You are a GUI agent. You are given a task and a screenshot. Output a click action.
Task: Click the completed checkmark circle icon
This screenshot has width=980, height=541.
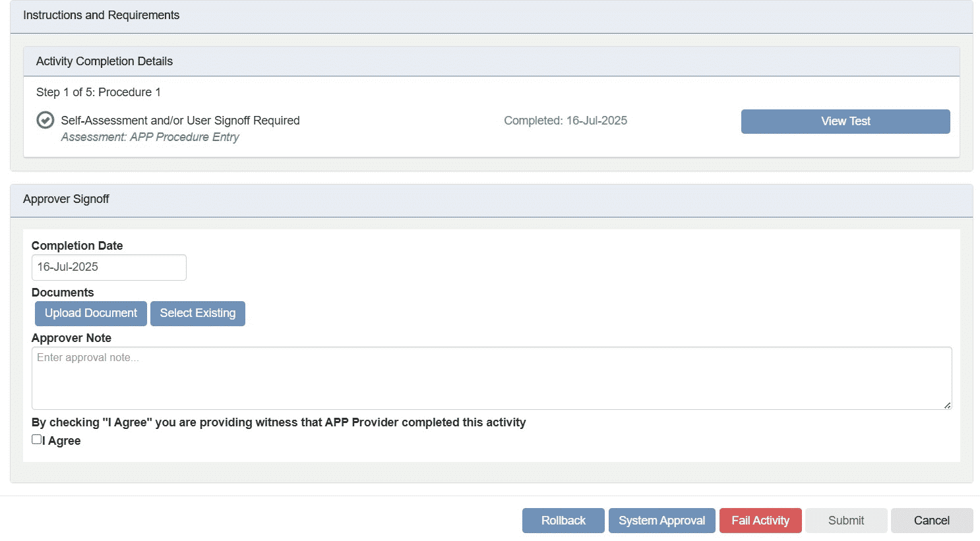pyautogui.click(x=45, y=120)
